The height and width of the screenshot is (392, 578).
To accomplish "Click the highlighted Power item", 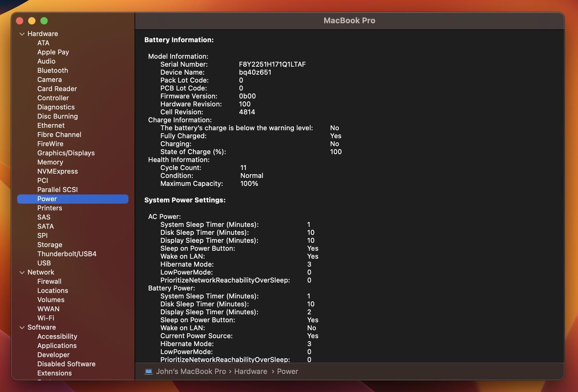I will pyautogui.click(x=73, y=199).
